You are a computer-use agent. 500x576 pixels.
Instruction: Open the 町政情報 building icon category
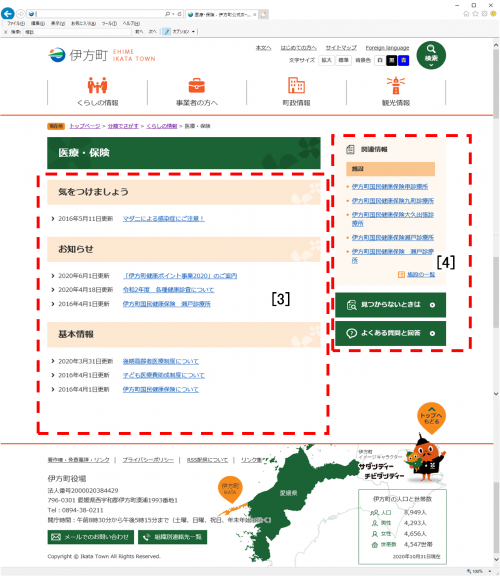(296, 92)
